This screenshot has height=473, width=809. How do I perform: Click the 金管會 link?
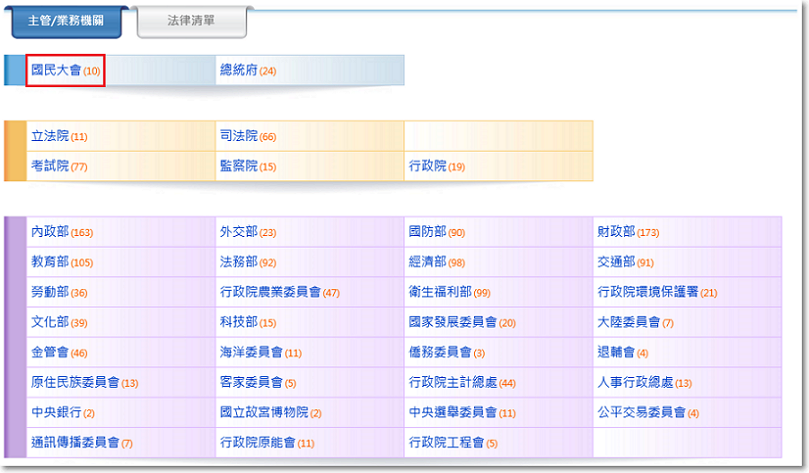[50, 352]
